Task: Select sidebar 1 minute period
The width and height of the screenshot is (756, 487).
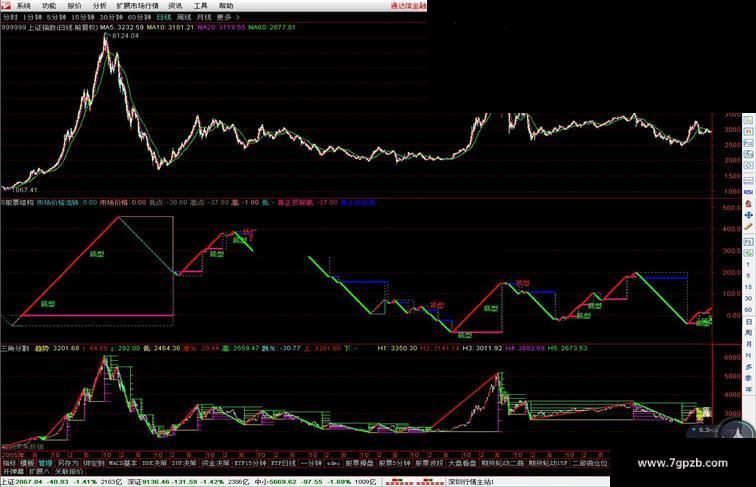Action: (x=748, y=265)
